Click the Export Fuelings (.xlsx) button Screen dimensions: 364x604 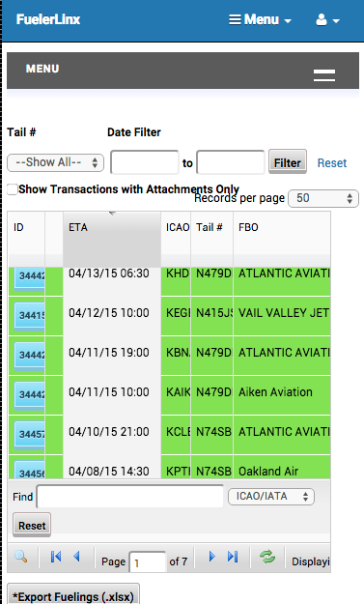(73, 594)
